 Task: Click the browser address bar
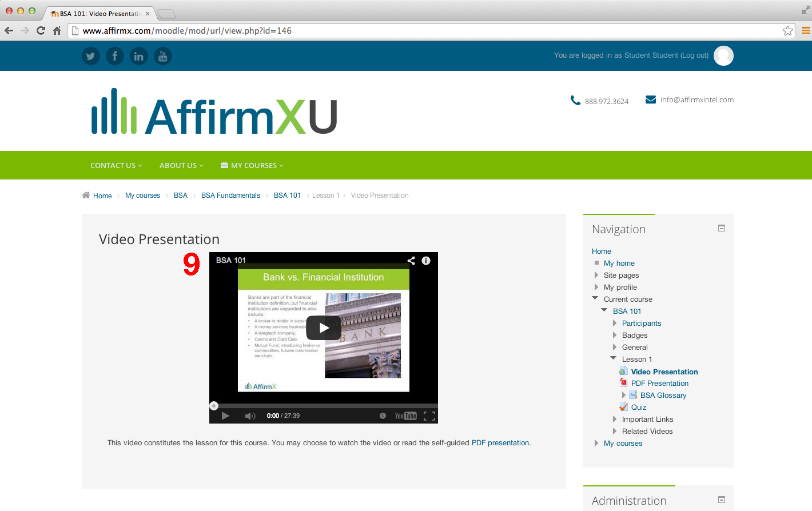(x=432, y=31)
